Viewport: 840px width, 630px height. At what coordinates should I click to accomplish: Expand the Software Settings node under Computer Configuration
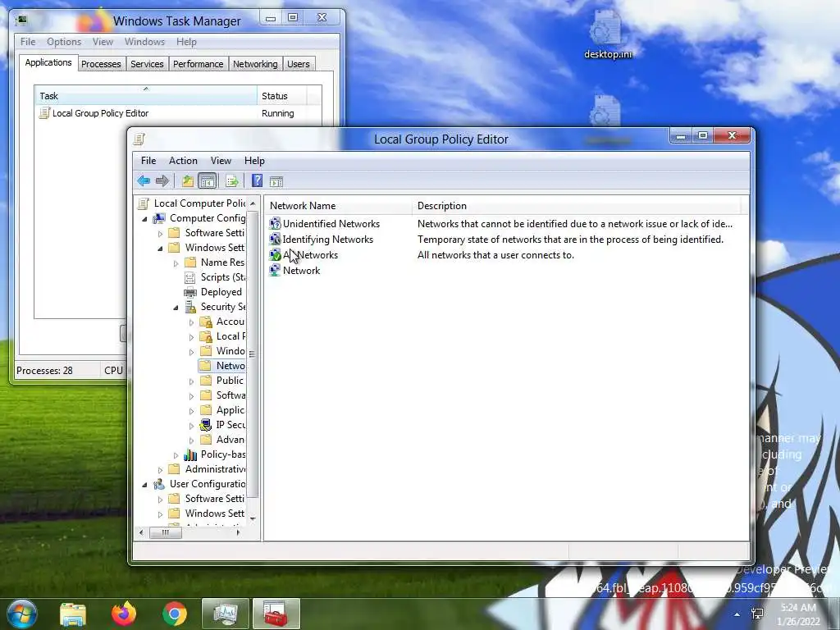(x=160, y=234)
